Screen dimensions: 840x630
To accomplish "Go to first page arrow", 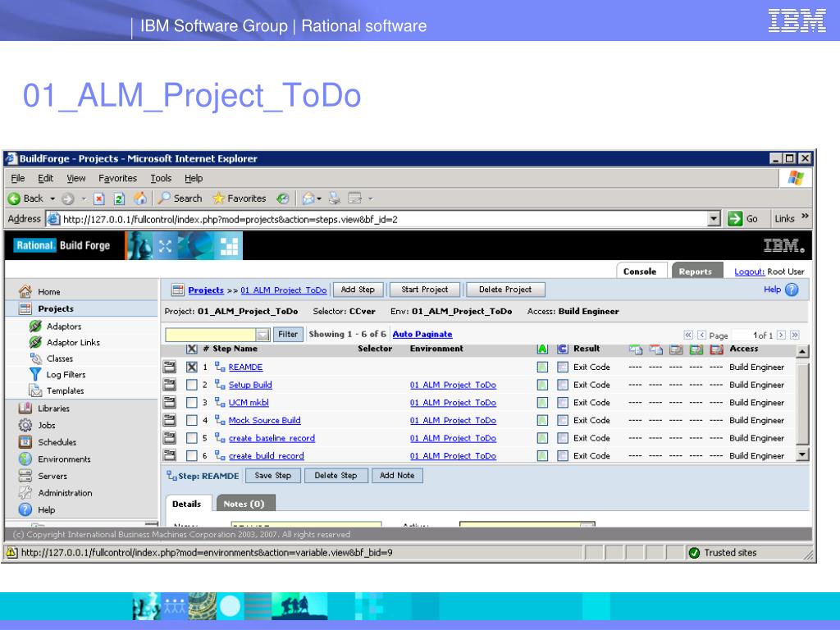I will point(688,335).
